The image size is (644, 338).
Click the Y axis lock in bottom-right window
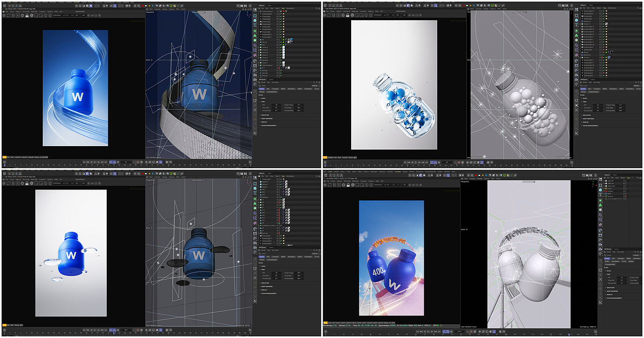tap(334, 175)
